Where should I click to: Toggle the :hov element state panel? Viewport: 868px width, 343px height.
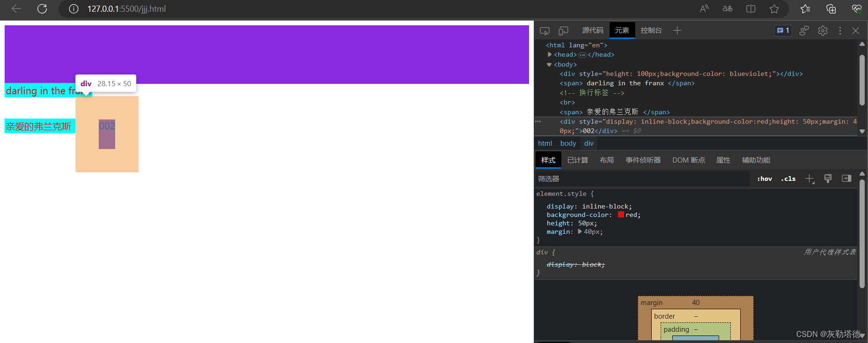click(765, 179)
